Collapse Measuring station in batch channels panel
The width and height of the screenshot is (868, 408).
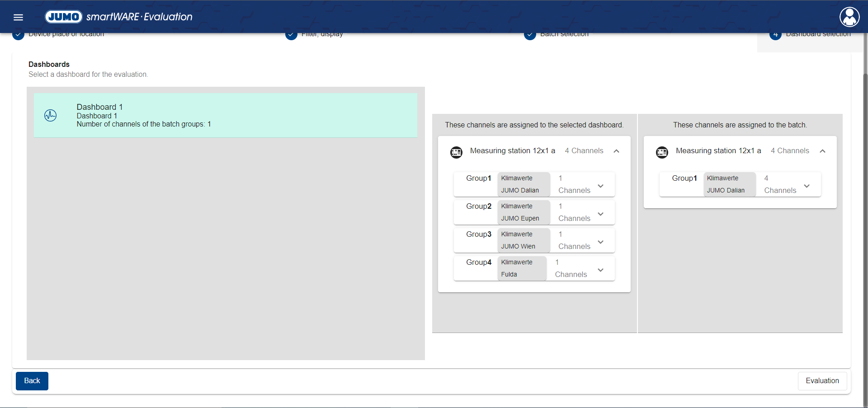coord(822,151)
